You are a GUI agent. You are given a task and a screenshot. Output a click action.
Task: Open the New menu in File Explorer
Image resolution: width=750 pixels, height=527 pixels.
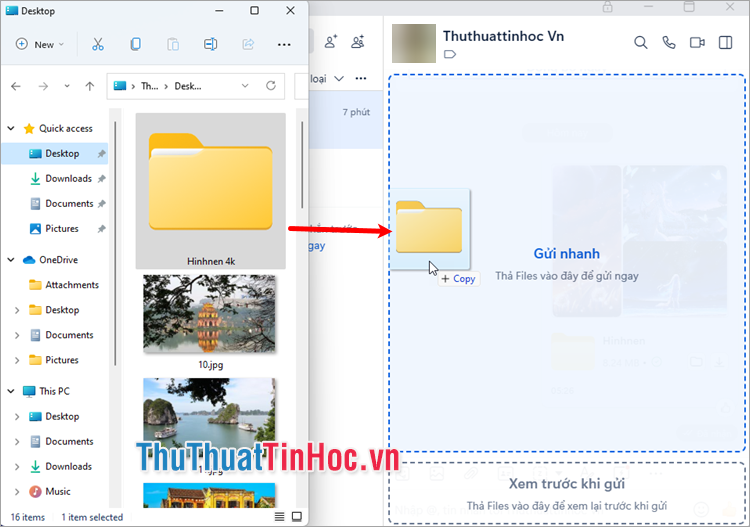(x=40, y=44)
